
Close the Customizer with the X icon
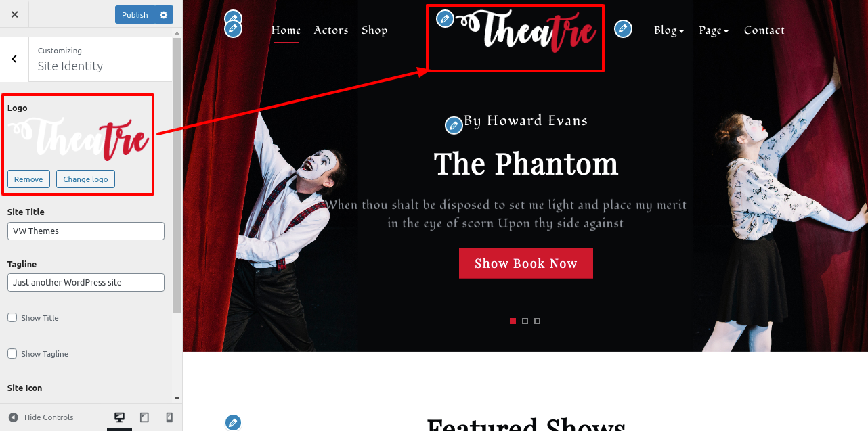coord(15,14)
